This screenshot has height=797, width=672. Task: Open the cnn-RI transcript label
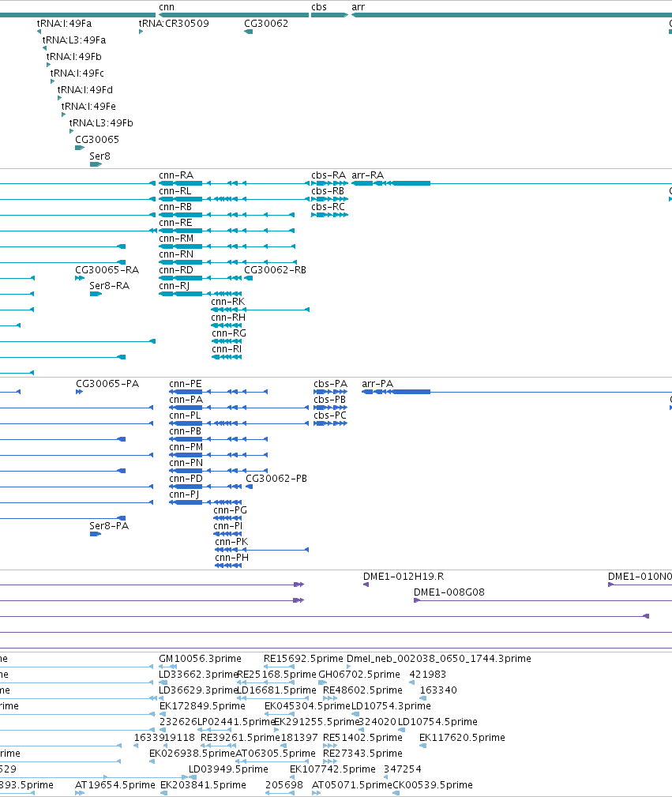[227, 349]
